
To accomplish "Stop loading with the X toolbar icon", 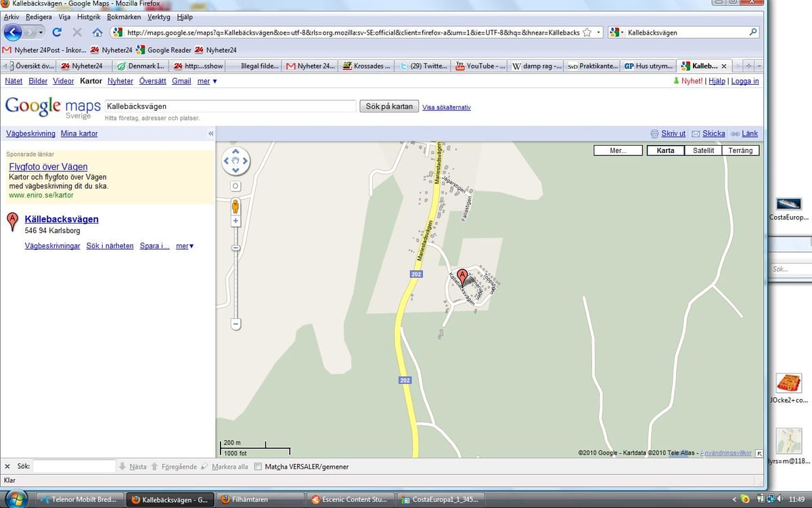I will [76, 32].
